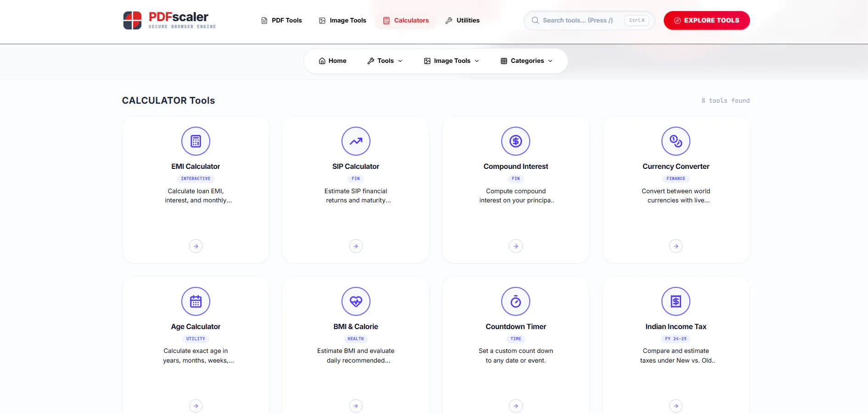Open Image Tools in top header
868x414 pixels.
pos(342,20)
